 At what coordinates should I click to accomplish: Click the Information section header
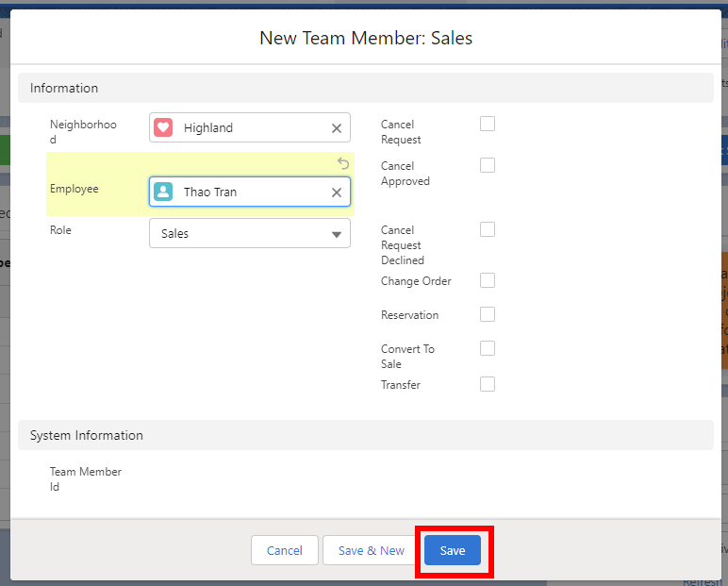coord(64,88)
